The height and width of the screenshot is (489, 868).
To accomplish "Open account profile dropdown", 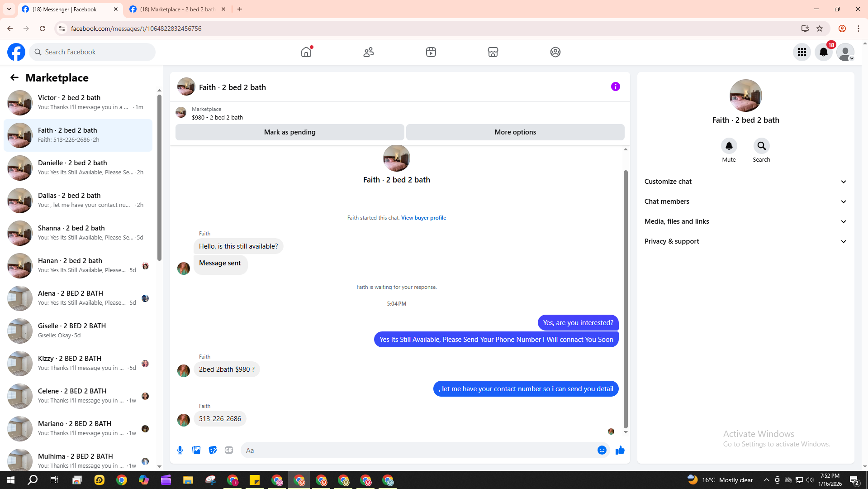I will tap(845, 52).
